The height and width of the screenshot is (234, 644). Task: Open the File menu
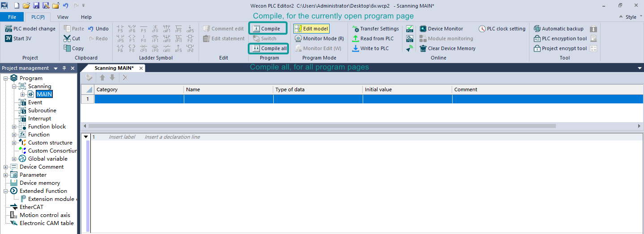click(12, 17)
